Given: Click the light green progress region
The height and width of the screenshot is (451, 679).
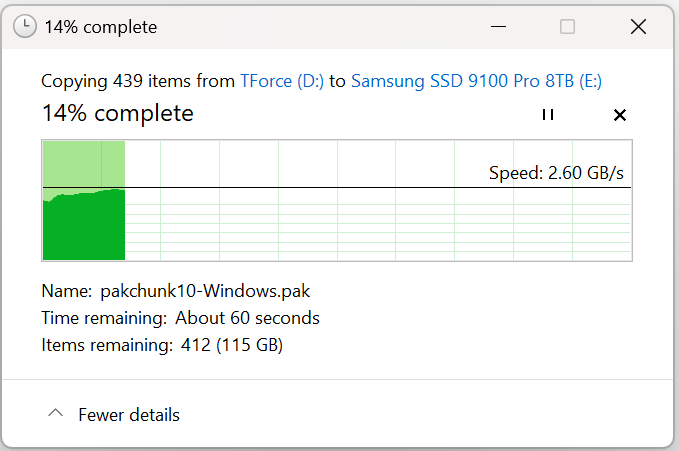Looking at the screenshot, I should 84,164.
